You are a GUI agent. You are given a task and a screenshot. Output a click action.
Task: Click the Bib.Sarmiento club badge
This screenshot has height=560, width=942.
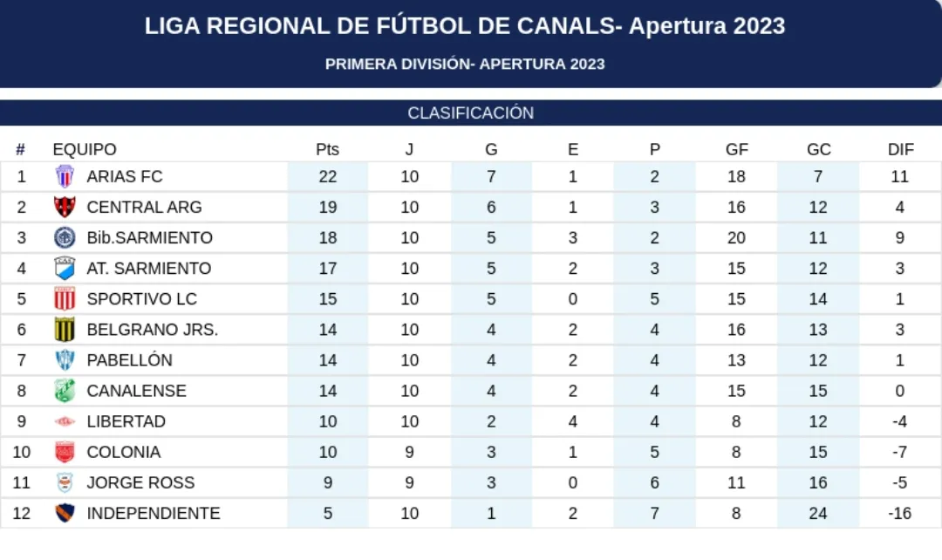point(65,237)
